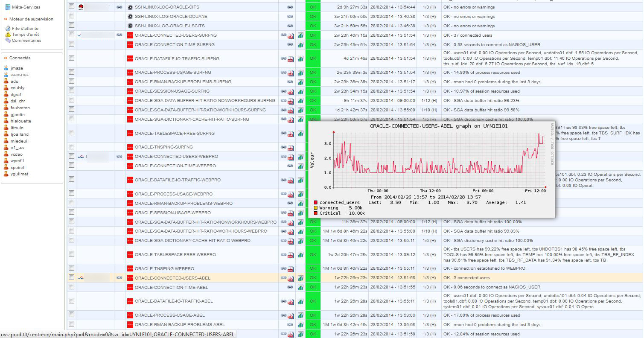Click host link icon on ORACLE-CONNECTED-USERS-ABEL row
Viewport: 644px width, 338px height.
pos(119,278)
